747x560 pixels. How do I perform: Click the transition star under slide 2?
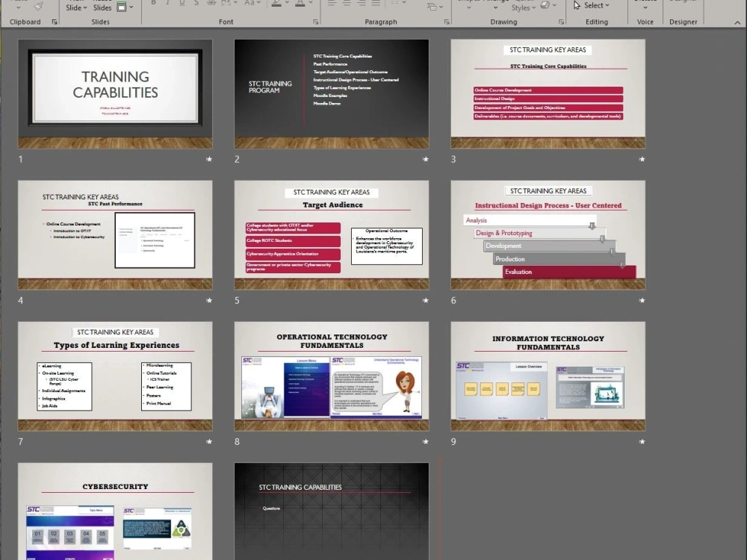tap(425, 159)
